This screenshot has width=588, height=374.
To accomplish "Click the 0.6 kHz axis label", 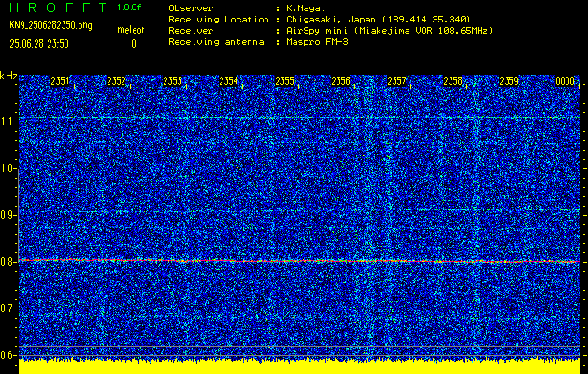I will coord(7,355).
